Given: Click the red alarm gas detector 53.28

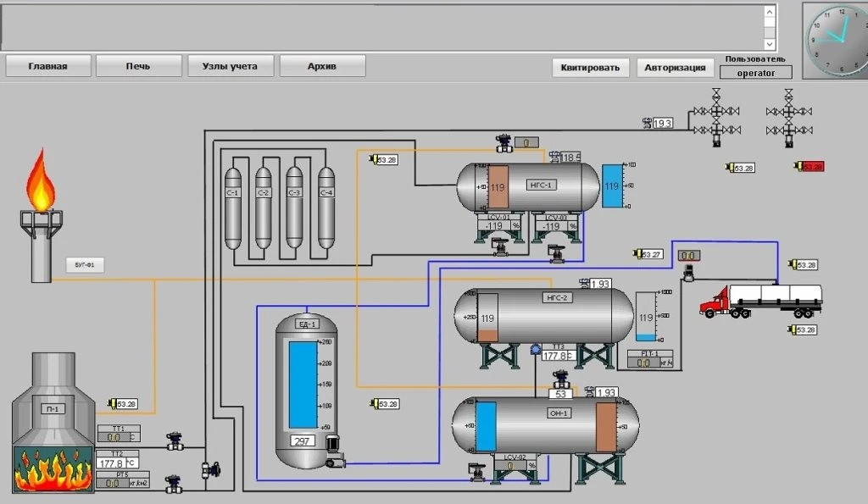Looking at the screenshot, I should pyautogui.click(x=809, y=167).
